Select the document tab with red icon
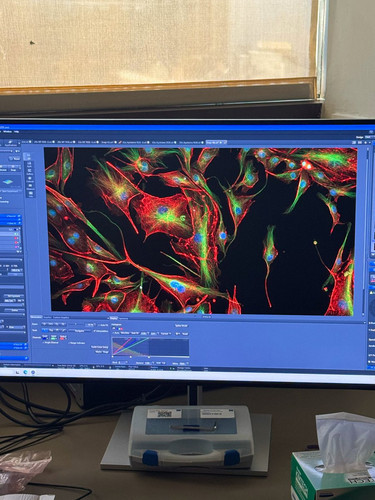Viewport: 375px width, 500px height. coord(134,142)
